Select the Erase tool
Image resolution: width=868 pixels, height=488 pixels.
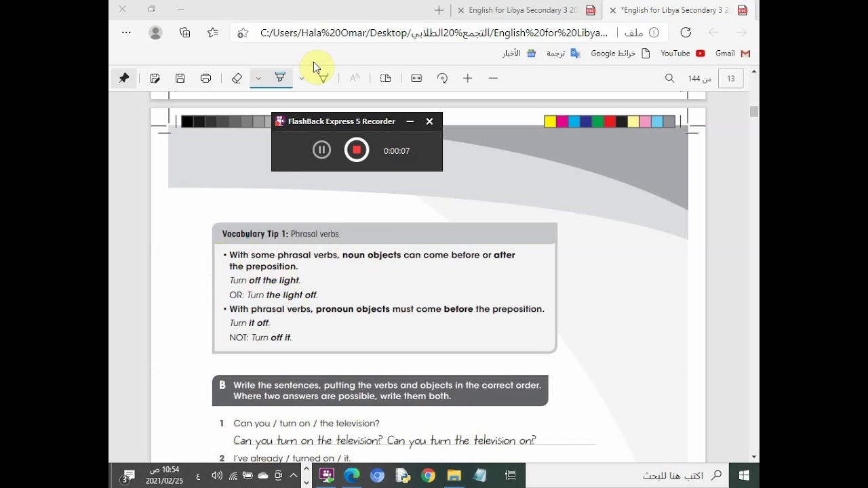pyautogui.click(x=237, y=79)
